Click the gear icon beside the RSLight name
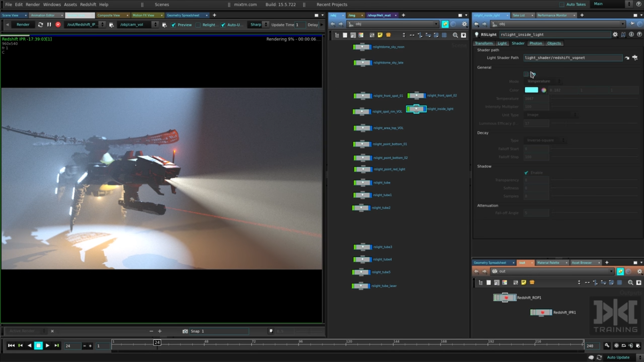This screenshot has height=362, width=644. pos(615,34)
